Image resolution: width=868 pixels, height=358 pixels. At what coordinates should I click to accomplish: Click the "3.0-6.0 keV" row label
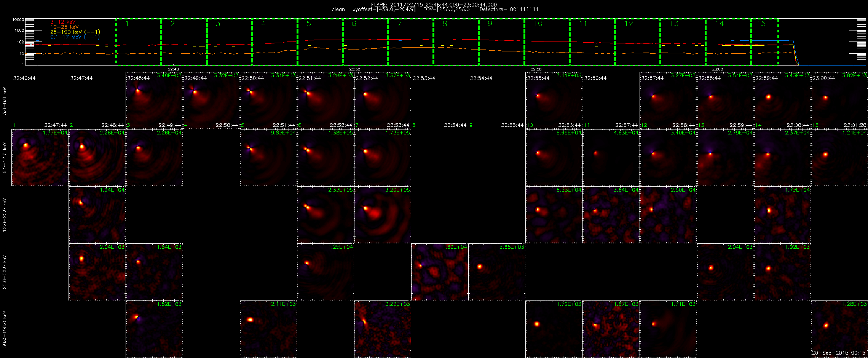click(5, 101)
